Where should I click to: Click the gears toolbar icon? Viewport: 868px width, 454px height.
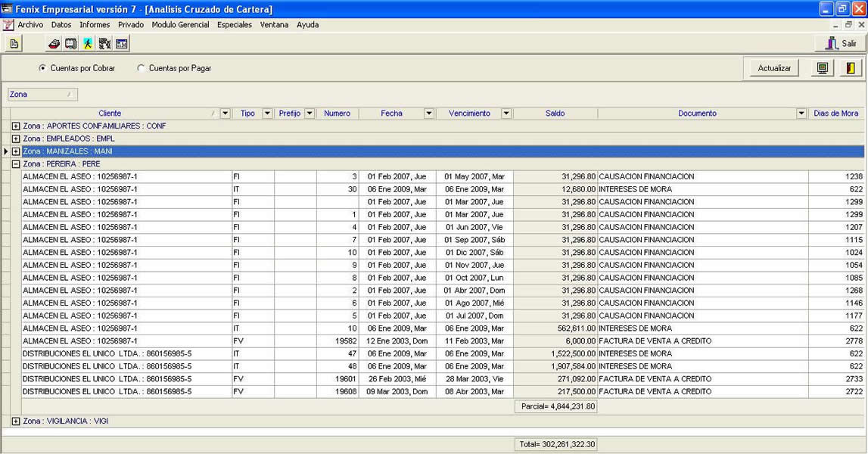point(104,44)
